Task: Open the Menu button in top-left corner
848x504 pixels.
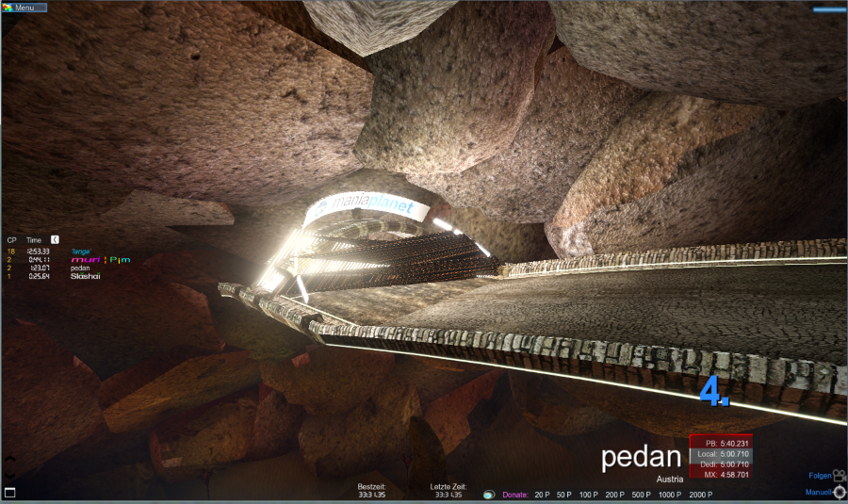Action: coord(24,8)
